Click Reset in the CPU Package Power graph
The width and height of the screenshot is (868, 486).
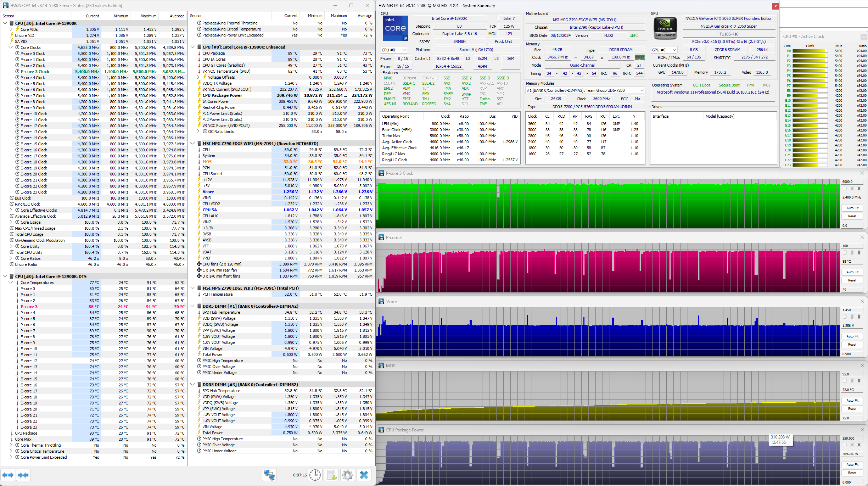coord(852,473)
